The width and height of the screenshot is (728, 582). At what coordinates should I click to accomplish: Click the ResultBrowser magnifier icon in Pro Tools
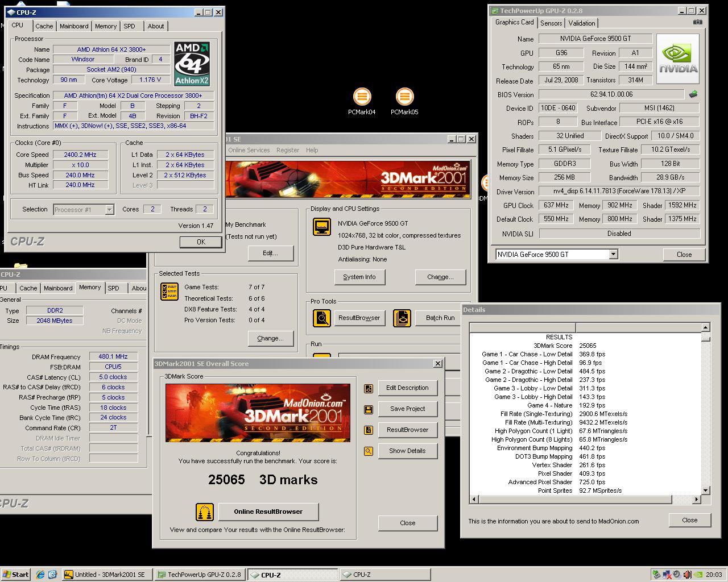[322, 318]
